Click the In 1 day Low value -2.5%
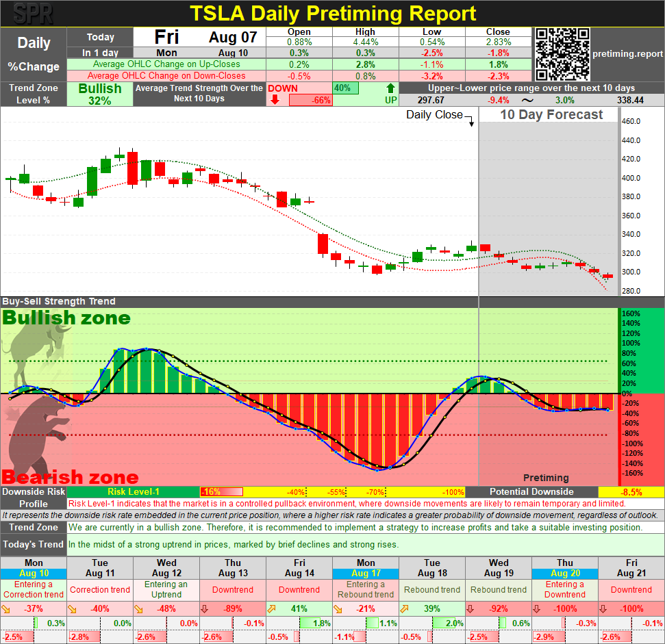665x644 pixels. pos(432,53)
